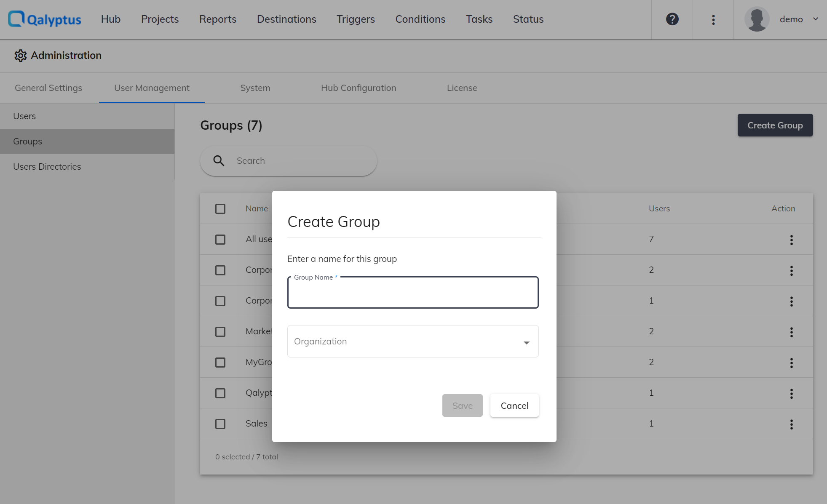The height and width of the screenshot is (504, 827).
Task: Open the help question mark icon
Action: pyautogui.click(x=672, y=19)
